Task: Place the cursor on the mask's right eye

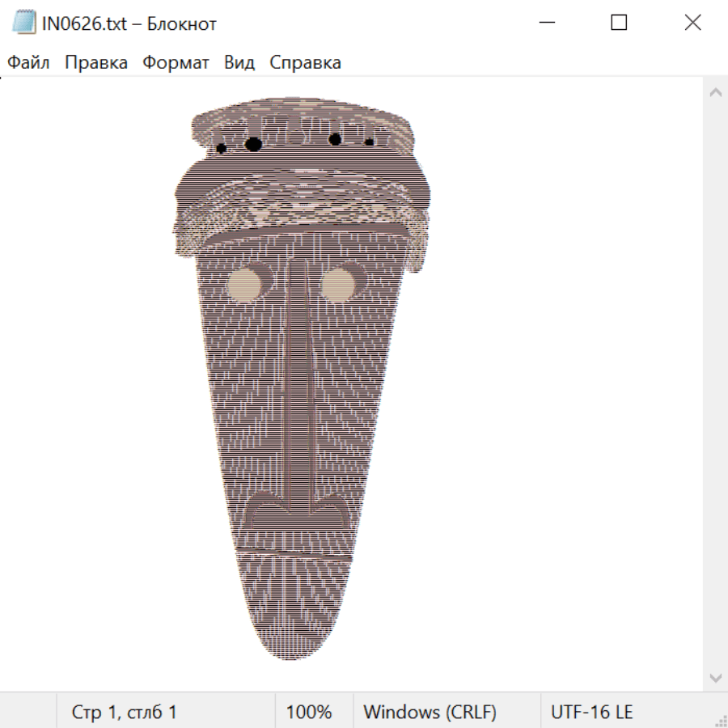Action: click(x=341, y=283)
